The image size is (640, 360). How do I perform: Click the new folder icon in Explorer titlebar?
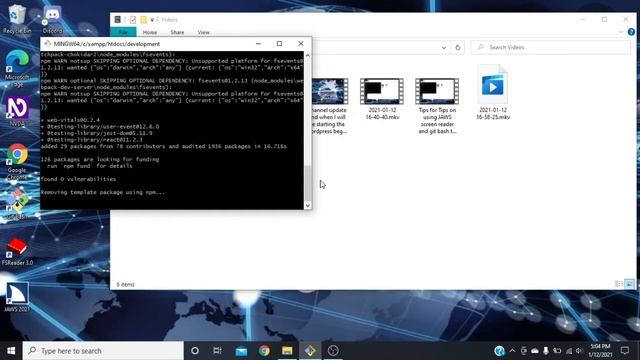point(143,20)
